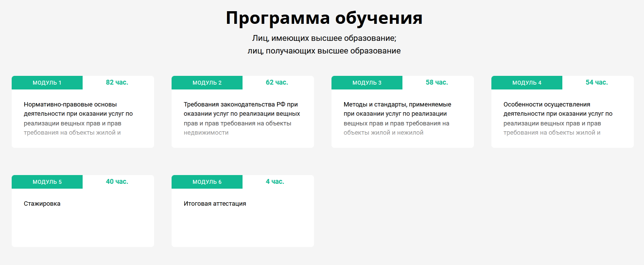The height and width of the screenshot is (265, 644).
Task: Expand the "Особенности осуществления деятельности" description
Action: 558,118
